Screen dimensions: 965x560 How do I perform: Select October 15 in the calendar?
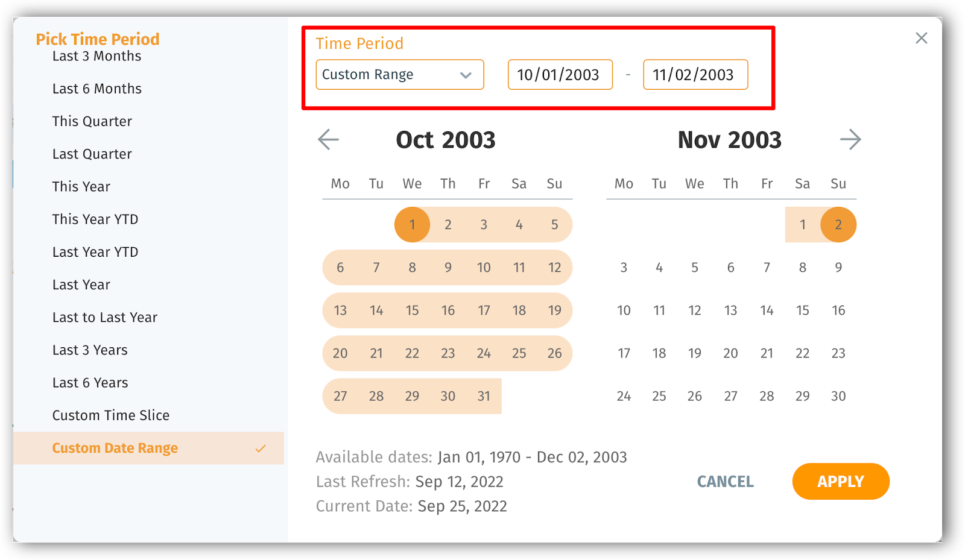pos(412,310)
